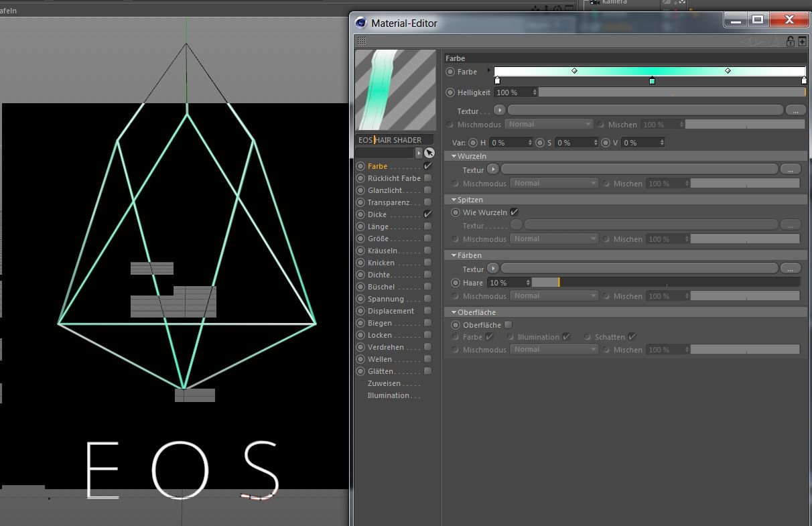
Task: Uncheck the Wie Wurzeln checkbox
Action: click(514, 212)
